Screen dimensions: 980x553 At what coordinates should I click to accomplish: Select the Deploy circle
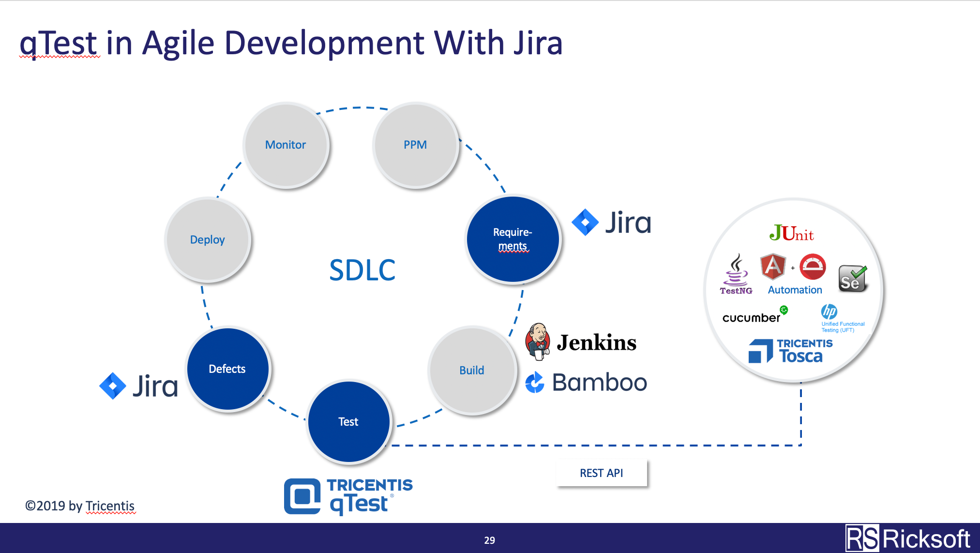[208, 240]
